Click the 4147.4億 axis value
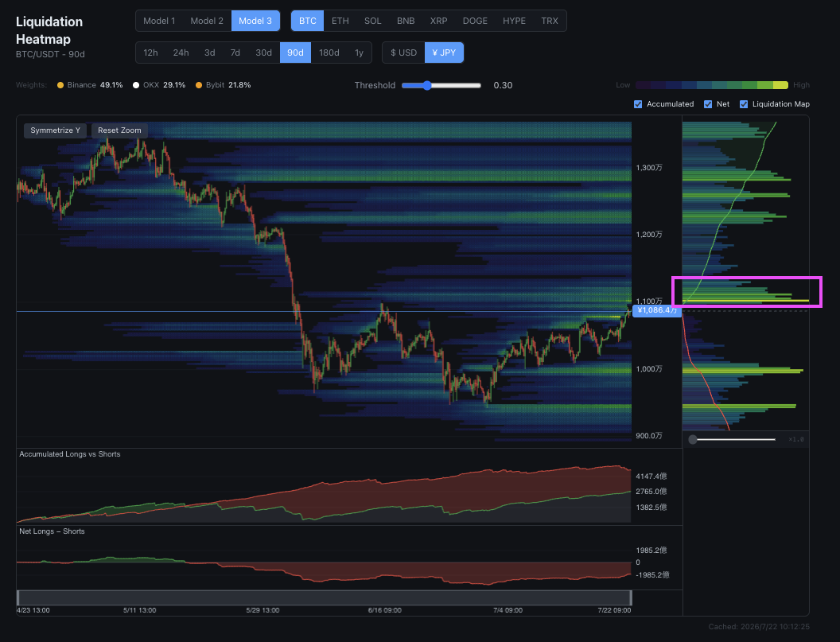This screenshot has height=642, width=840. click(x=651, y=477)
